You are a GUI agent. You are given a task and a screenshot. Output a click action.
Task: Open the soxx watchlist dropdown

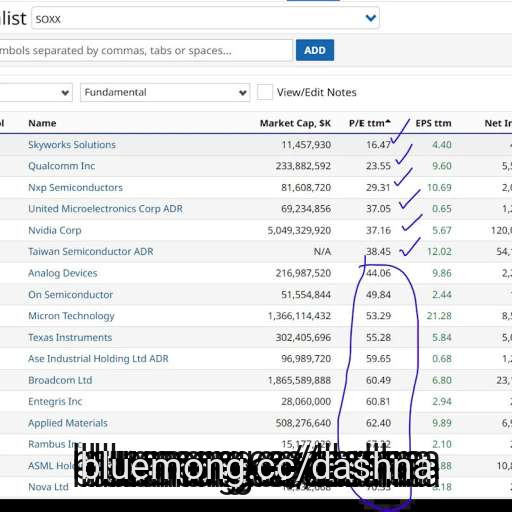205,18
